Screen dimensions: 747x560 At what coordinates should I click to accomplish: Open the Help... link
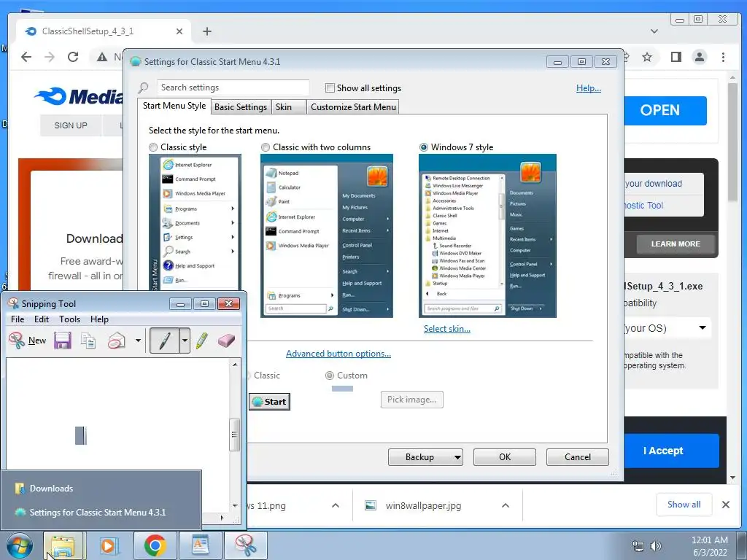(589, 88)
